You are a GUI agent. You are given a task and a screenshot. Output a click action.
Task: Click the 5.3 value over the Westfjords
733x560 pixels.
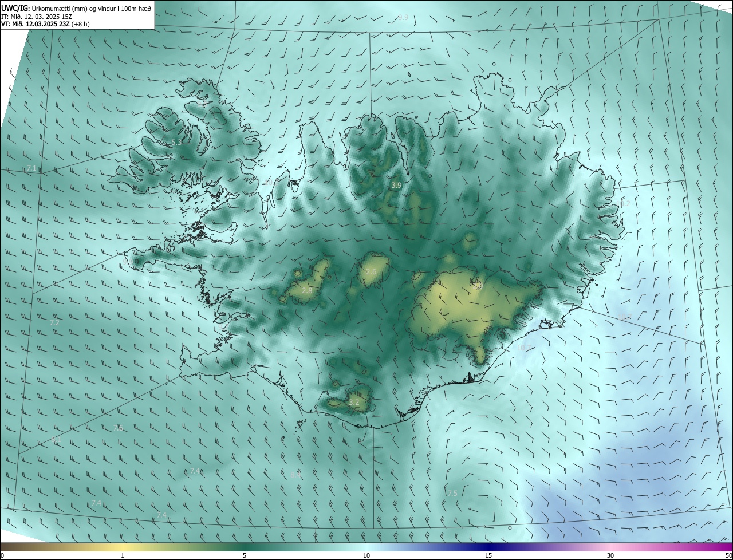[x=176, y=142]
